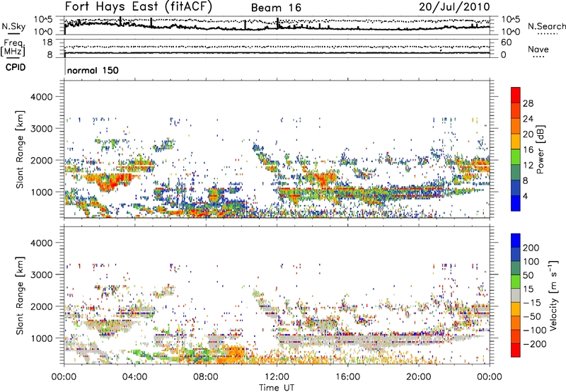Click the Time UT axis title
The width and height of the screenshot is (566, 392).
(277, 388)
